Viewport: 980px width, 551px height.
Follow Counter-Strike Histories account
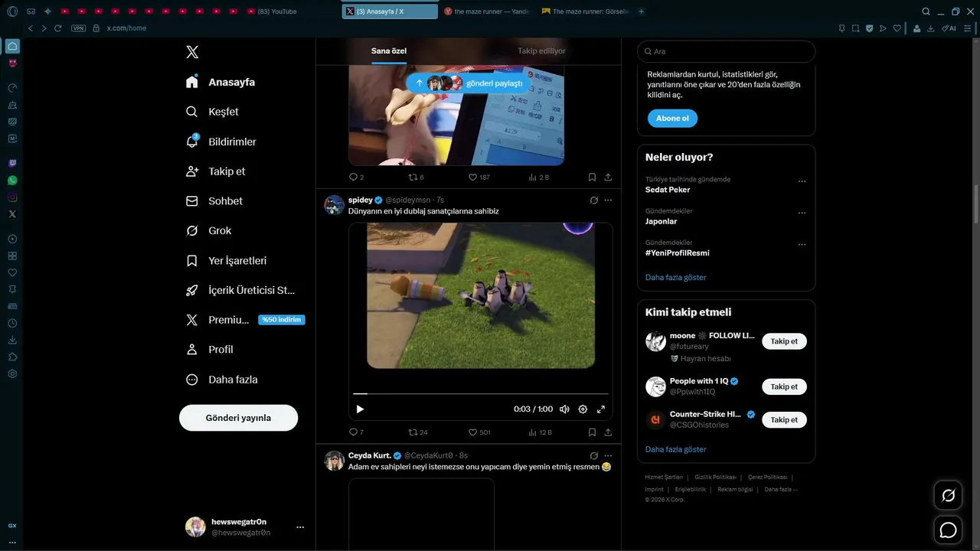pos(784,419)
